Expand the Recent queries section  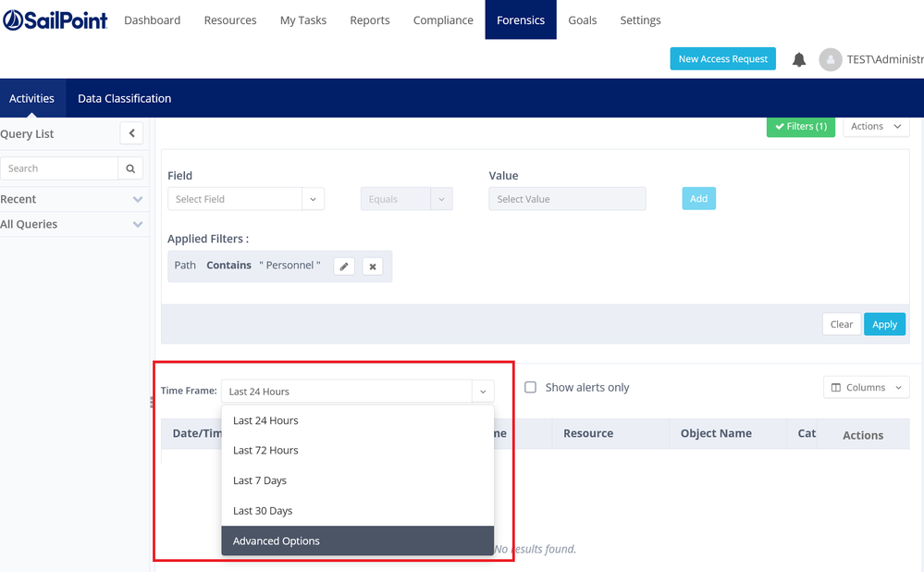coord(138,199)
